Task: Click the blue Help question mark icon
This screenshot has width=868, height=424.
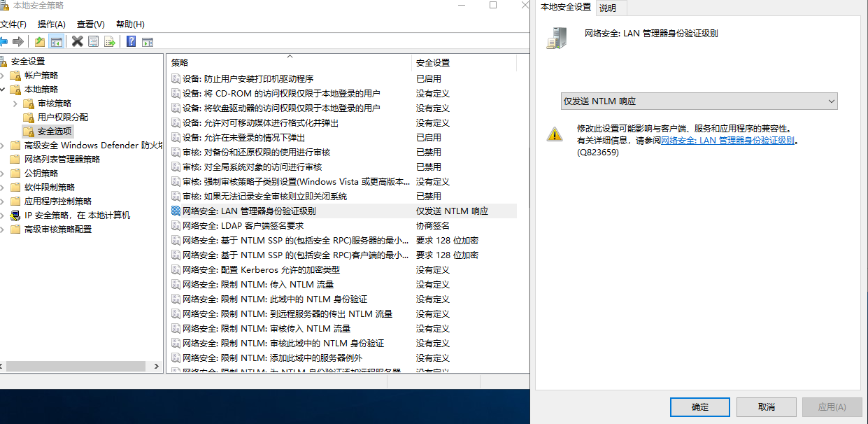Action: point(131,42)
